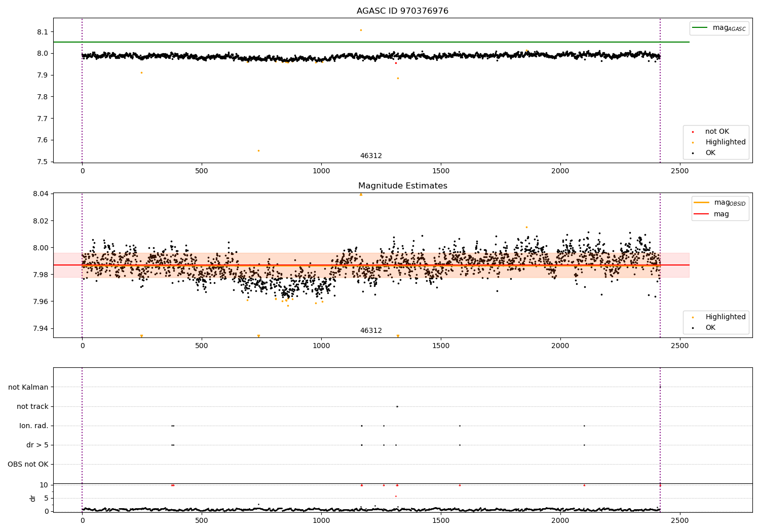Click the orange outlier point near 7.55
The height and width of the screenshot is (532, 760).
coord(258,150)
